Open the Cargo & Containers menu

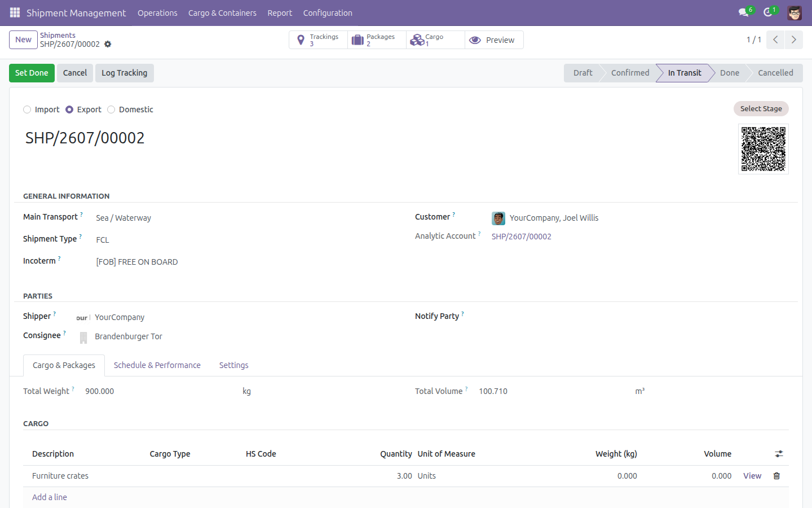click(222, 13)
